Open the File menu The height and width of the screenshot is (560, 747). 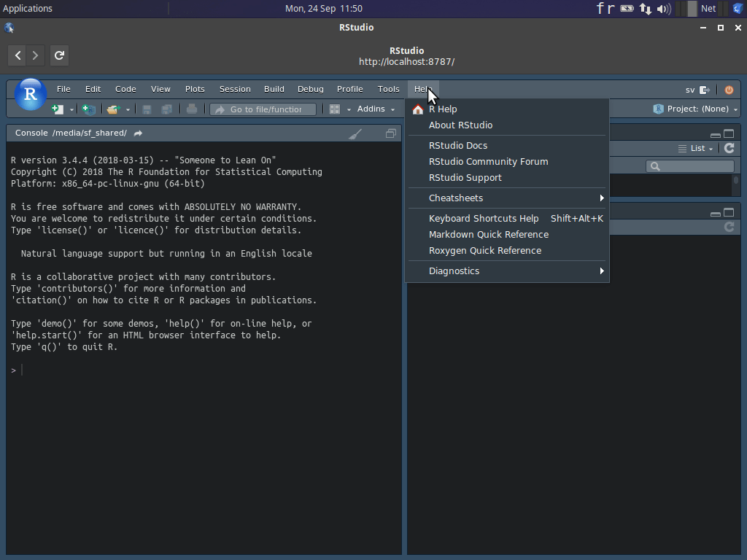pos(63,89)
